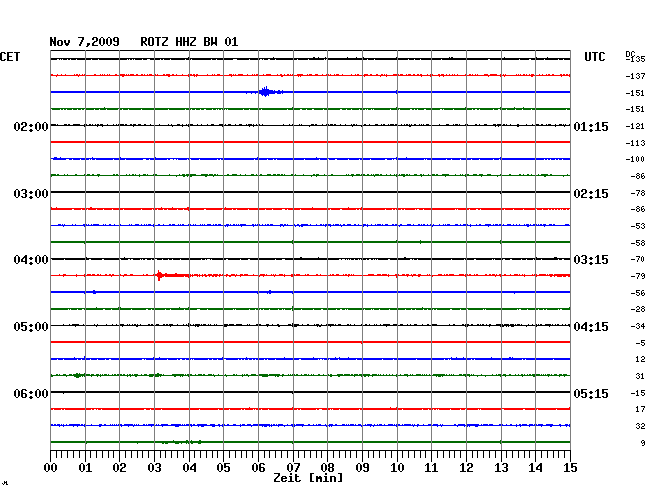Select the DC offset value "-15"

click(x=638, y=393)
